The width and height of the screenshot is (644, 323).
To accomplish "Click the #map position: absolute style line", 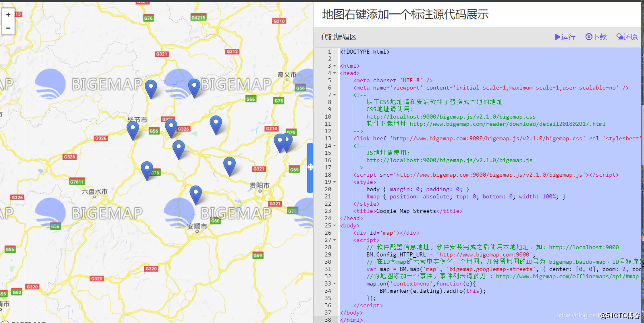I will coord(466,196).
